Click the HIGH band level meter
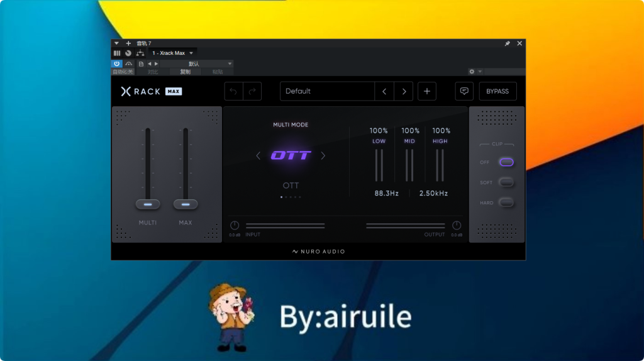Image resolution: width=644 pixels, height=361 pixels. [x=440, y=165]
